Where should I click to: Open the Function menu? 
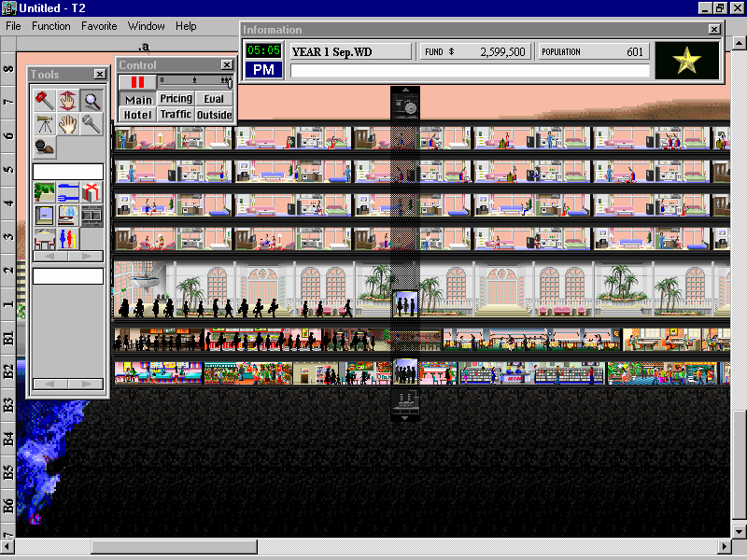tap(50, 26)
